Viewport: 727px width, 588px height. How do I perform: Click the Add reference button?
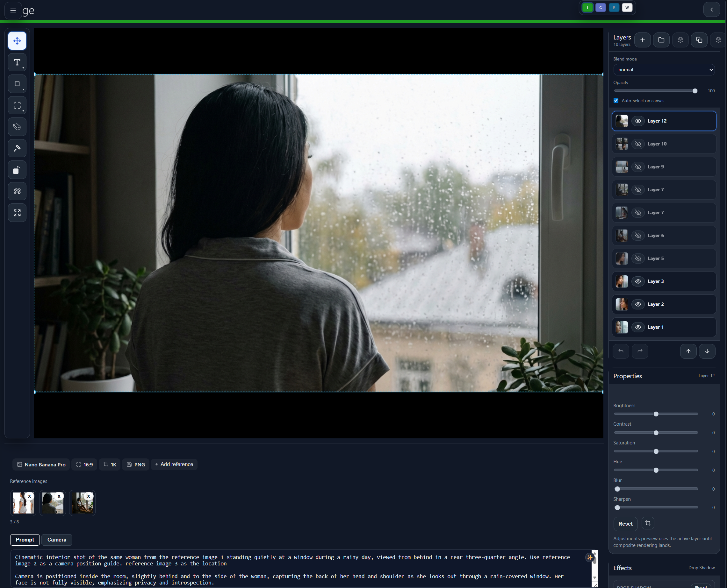174,464
